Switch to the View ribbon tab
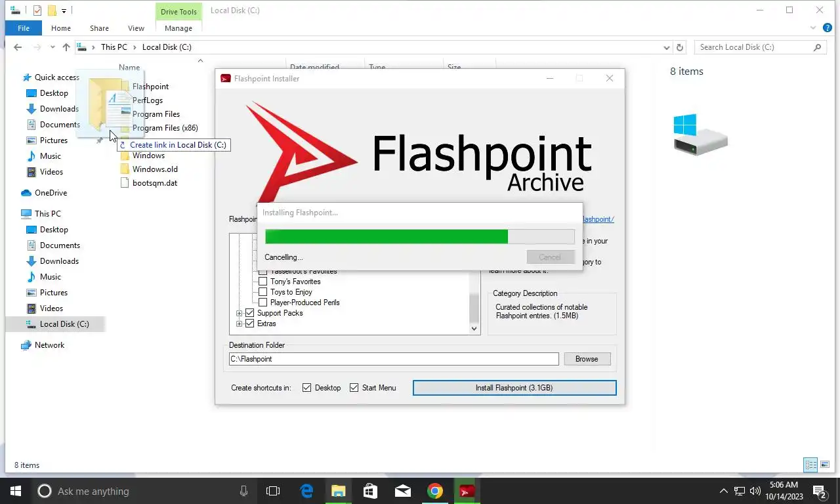The width and height of the screenshot is (840, 504). [x=136, y=28]
